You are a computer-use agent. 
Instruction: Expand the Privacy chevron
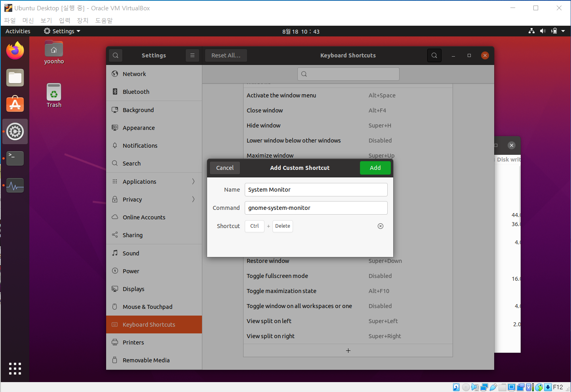[x=193, y=199]
